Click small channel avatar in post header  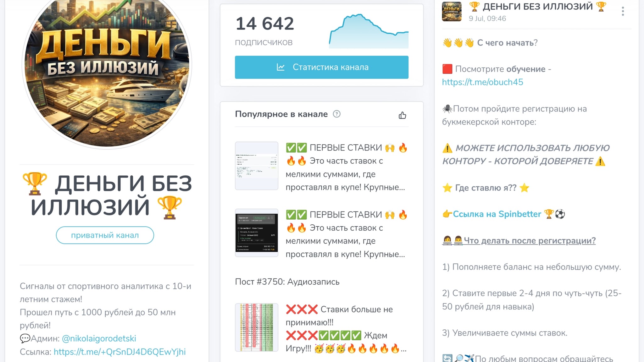coord(452,11)
